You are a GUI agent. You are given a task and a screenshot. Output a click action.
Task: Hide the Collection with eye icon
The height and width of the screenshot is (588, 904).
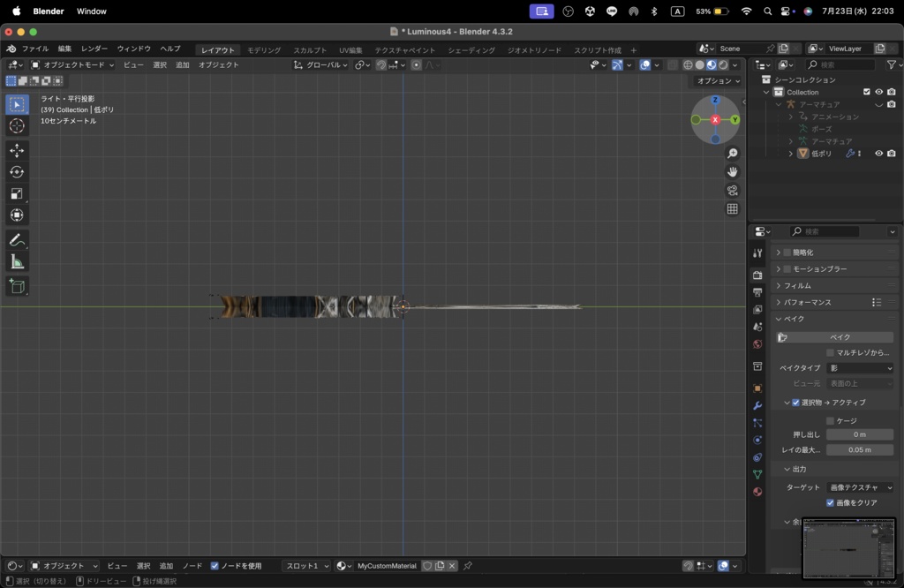tap(878, 92)
